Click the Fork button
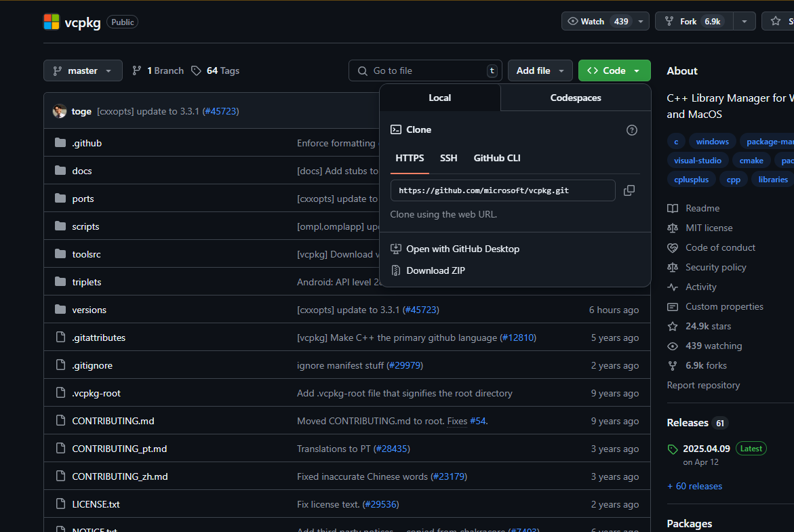 [x=694, y=21]
